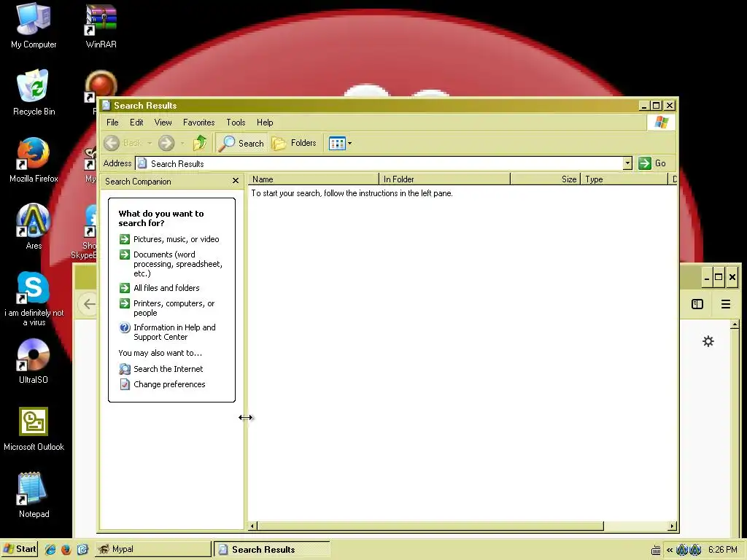Launch Firefox from Quick Launch bar
Viewport: 747px width, 560px height.
pos(66,550)
